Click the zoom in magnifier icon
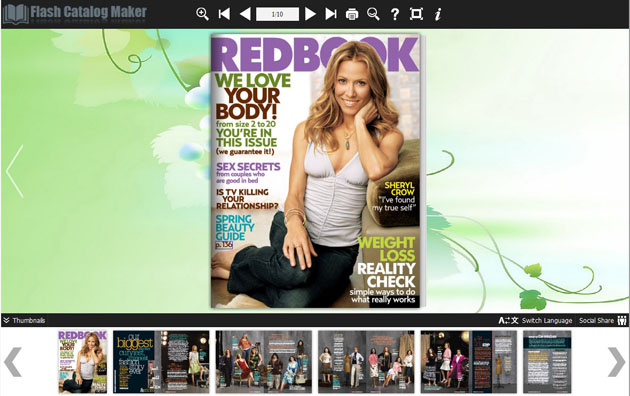630x396 pixels. tap(202, 14)
